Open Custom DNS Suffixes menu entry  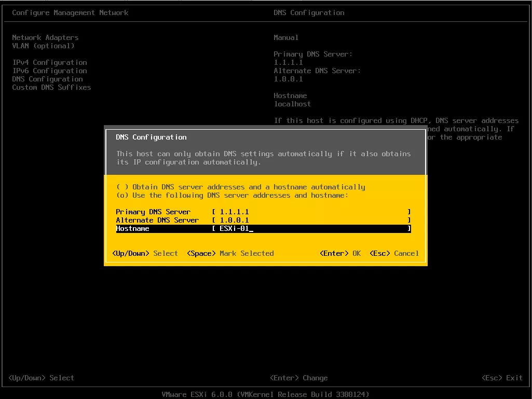click(x=51, y=88)
